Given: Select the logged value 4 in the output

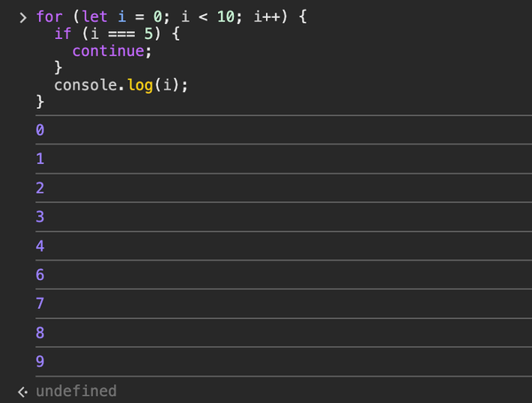Looking at the screenshot, I should [x=40, y=246].
